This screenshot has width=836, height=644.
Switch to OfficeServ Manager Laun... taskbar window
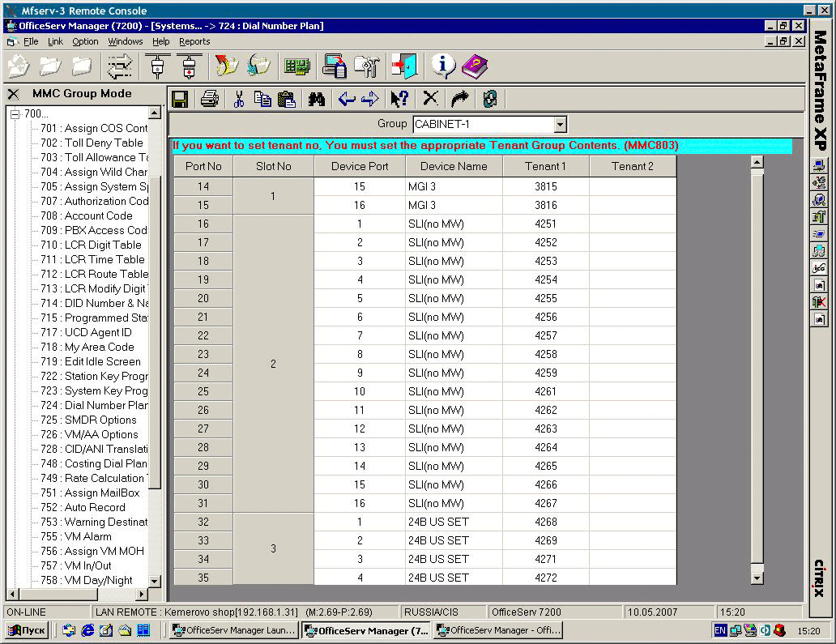(234, 631)
